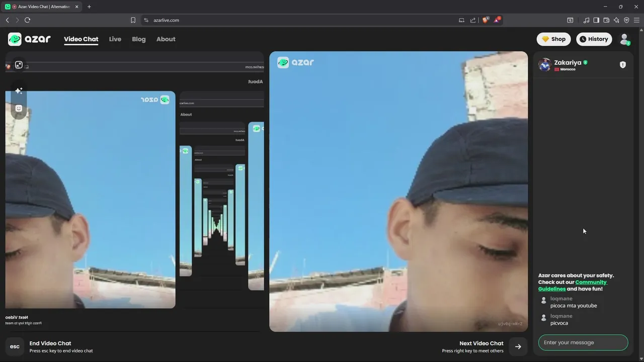Open the music note media control icon
This screenshot has height=362, width=644.
click(586, 20)
